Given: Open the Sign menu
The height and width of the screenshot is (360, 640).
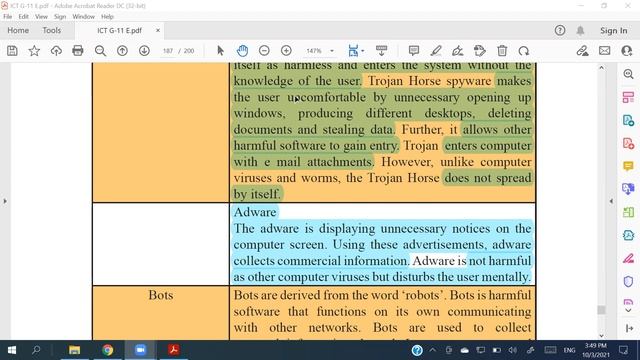Looking at the screenshot, I should pyautogui.click(x=60, y=17).
